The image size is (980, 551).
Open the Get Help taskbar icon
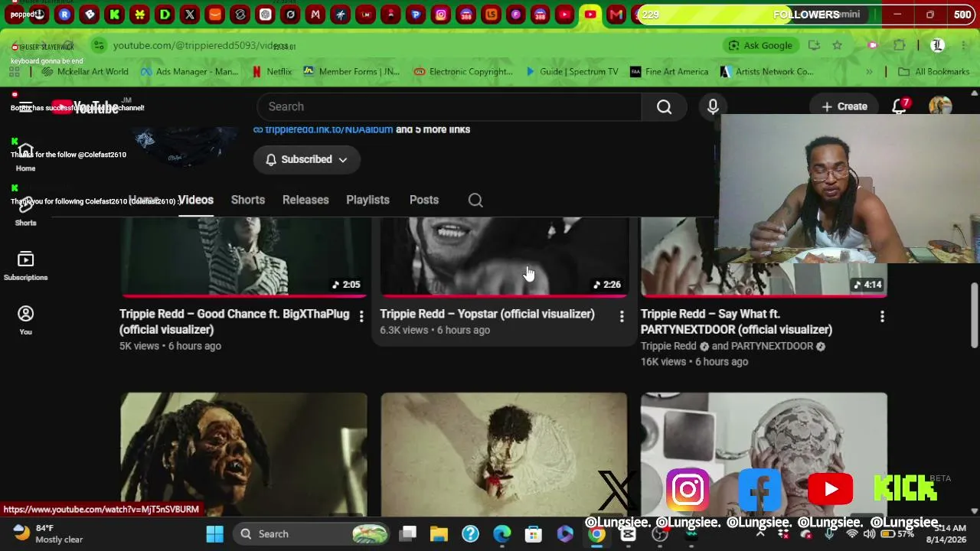[470, 534]
